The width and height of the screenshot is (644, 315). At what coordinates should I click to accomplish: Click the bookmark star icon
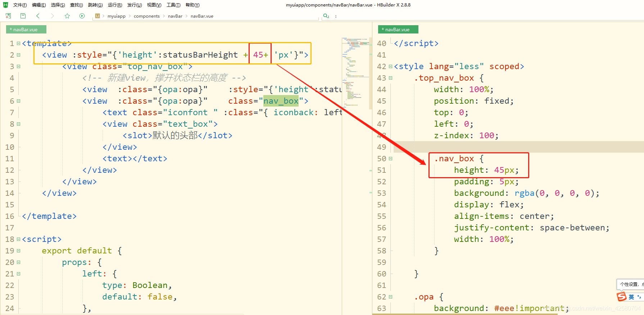pyautogui.click(x=67, y=16)
